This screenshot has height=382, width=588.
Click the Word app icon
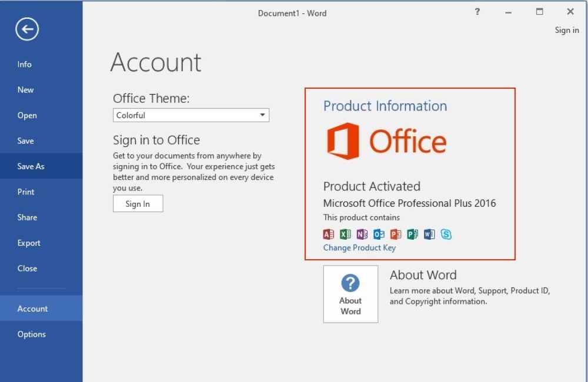(429, 234)
